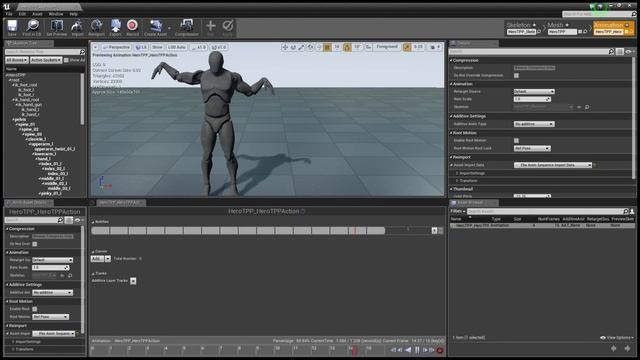The width and height of the screenshot is (640, 360).
Task: Click the Apply toolbar icon
Action: 228,27
